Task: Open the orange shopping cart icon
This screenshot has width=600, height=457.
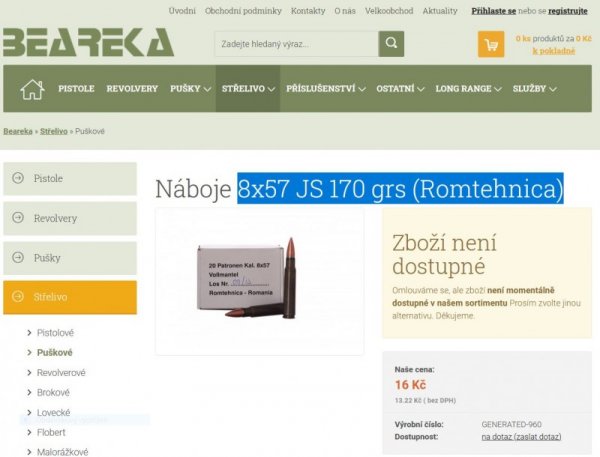Action: [491, 44]
